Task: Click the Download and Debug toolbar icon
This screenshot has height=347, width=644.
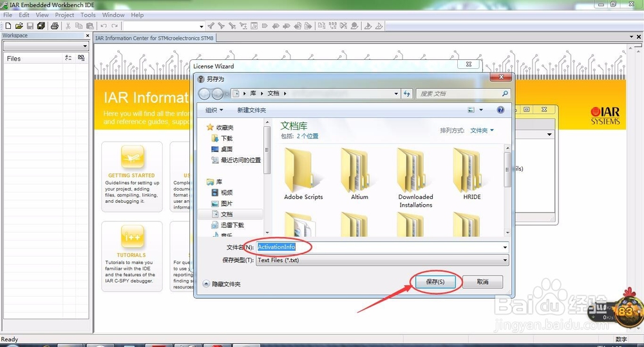Action: coord(368,26)
